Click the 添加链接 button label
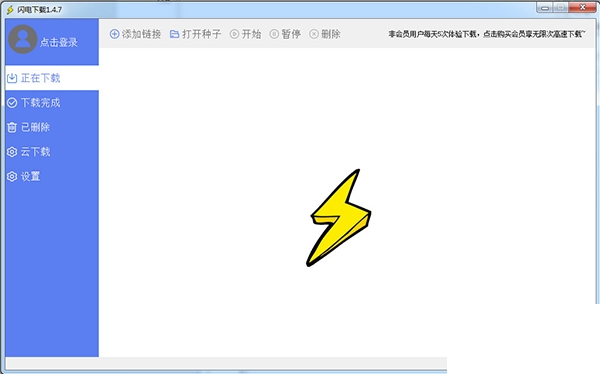Image resolution: width=600 pixels, height=374 pixels. [141, 34]
